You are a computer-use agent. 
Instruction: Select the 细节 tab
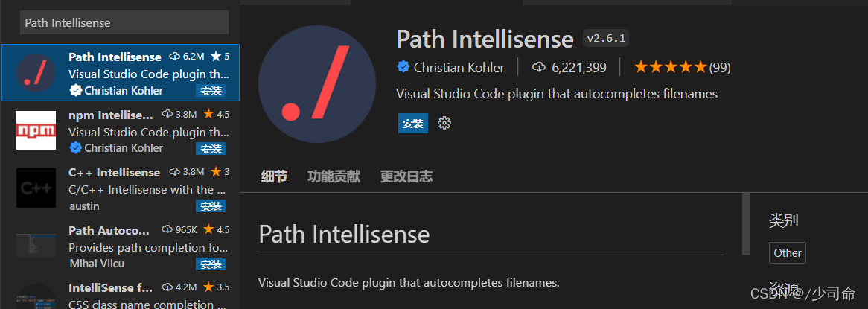pyautogui.click(x=274, y=176)
